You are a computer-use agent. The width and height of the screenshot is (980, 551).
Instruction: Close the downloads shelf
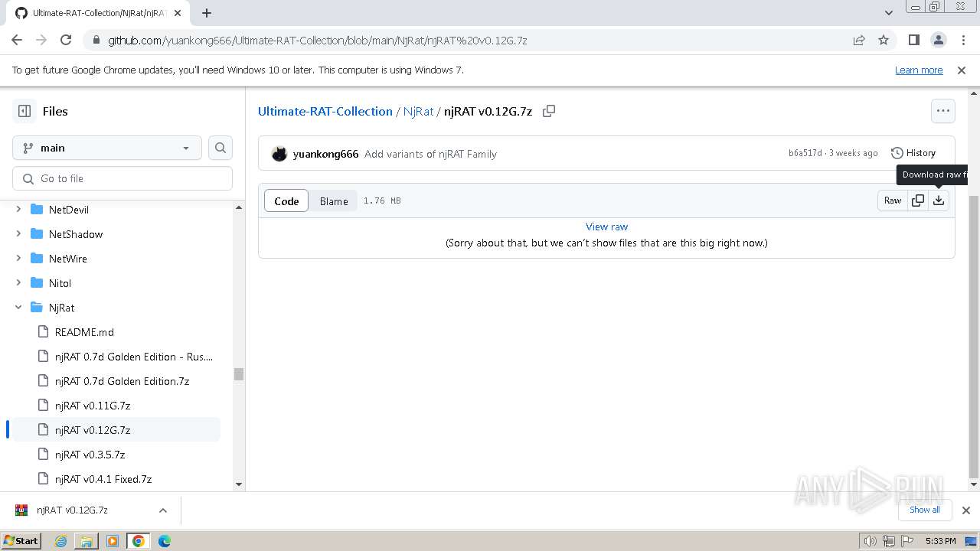966,510
